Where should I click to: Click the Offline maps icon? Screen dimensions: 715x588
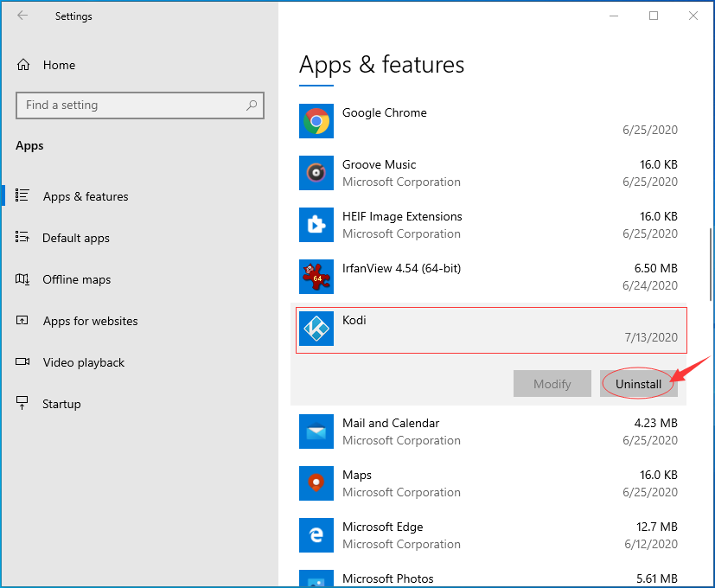tap(22, 278)
